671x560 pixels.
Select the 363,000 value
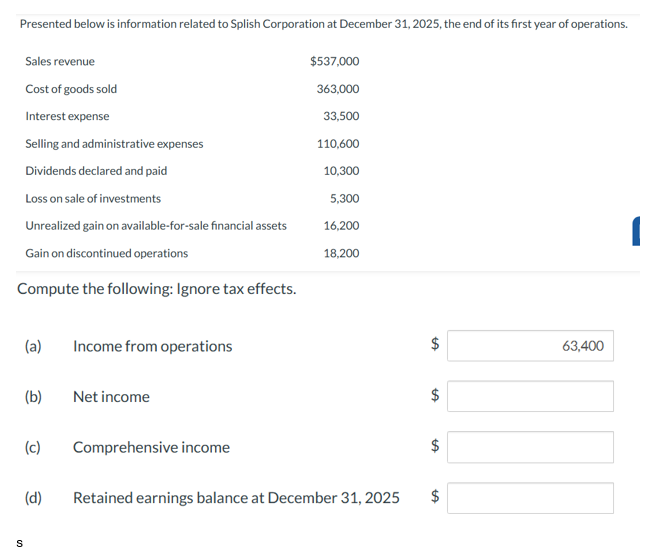coord(338,89)
